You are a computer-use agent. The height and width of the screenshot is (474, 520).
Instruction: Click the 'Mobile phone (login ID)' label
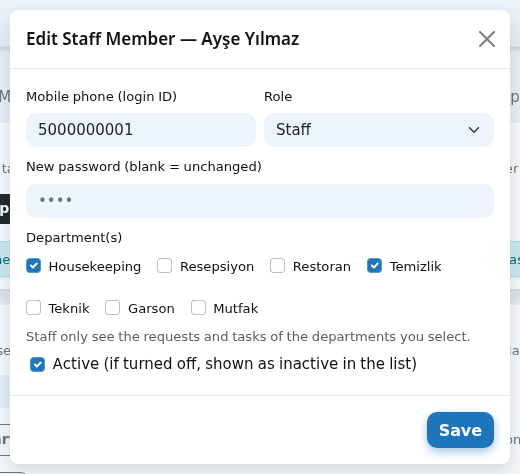pos(101,97)
